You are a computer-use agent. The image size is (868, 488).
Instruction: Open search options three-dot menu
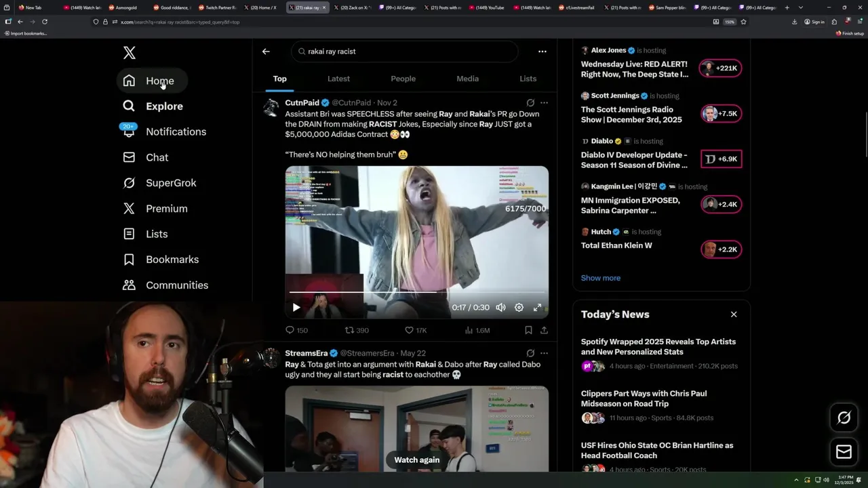(x=542, y=52)
